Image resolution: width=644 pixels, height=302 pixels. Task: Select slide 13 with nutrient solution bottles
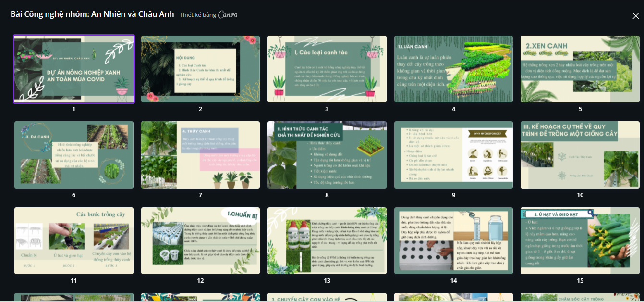pyautogui.click(x=327, y=240)
